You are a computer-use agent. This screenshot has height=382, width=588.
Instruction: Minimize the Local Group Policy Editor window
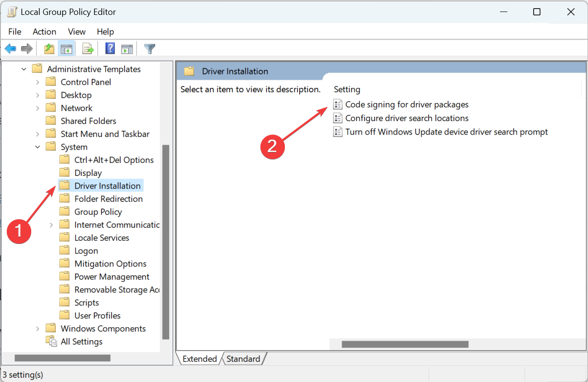[503, 12]
